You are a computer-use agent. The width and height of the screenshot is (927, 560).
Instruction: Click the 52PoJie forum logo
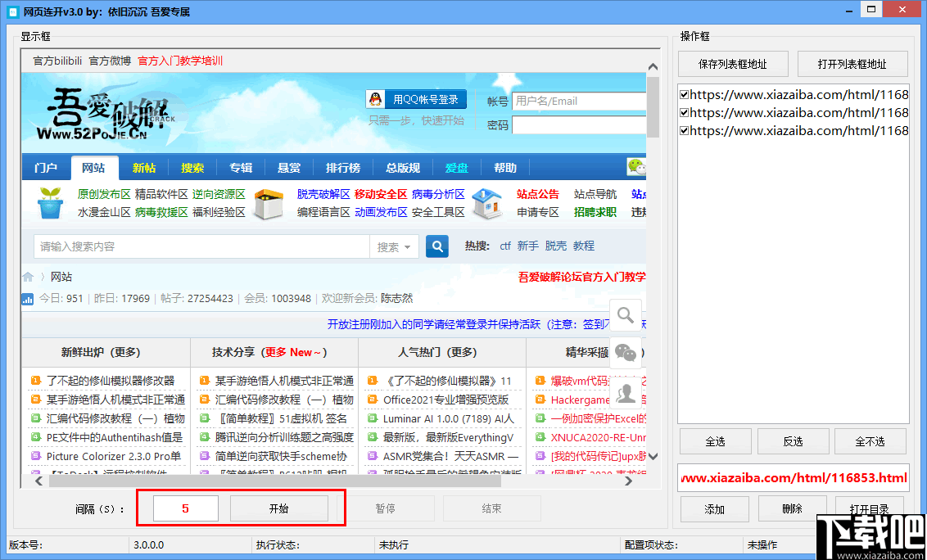pos(106,114)
